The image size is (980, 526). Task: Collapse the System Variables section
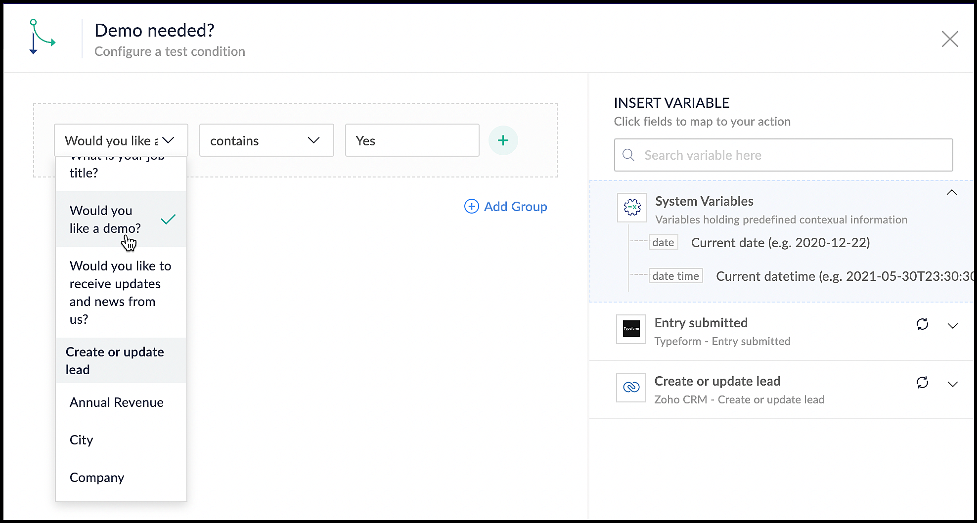[951, 193]
